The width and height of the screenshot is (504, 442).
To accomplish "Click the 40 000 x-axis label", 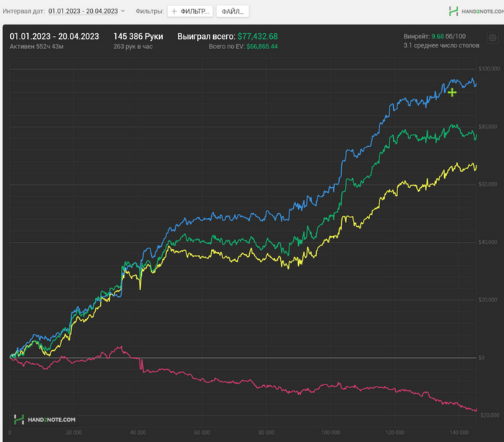I will tap(138, 433).
